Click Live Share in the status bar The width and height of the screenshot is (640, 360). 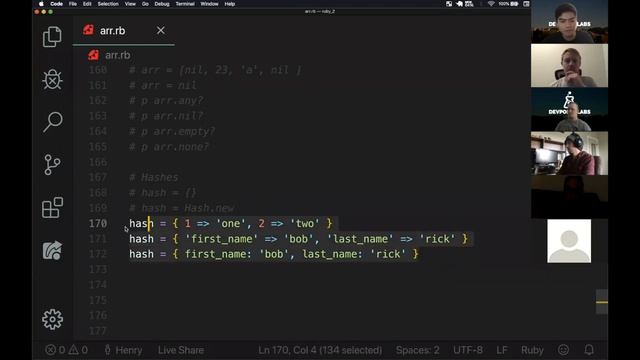[x=181, y=350]
